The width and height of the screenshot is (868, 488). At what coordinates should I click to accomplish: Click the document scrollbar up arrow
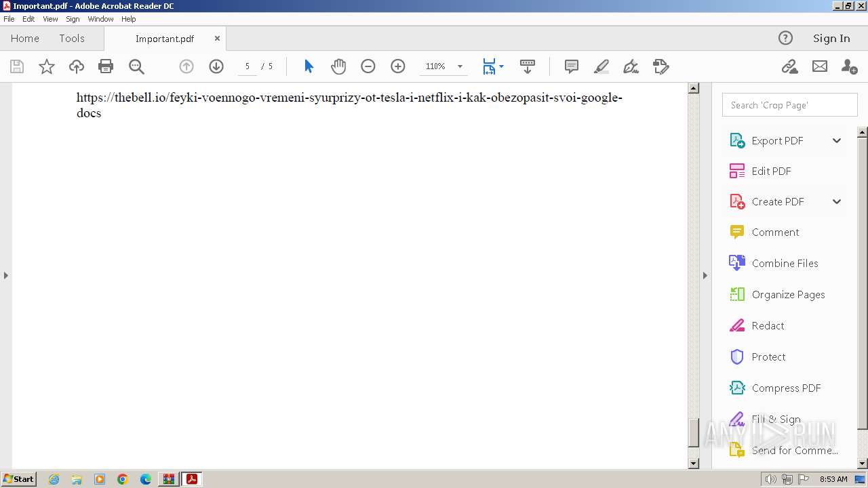point(693,88)
